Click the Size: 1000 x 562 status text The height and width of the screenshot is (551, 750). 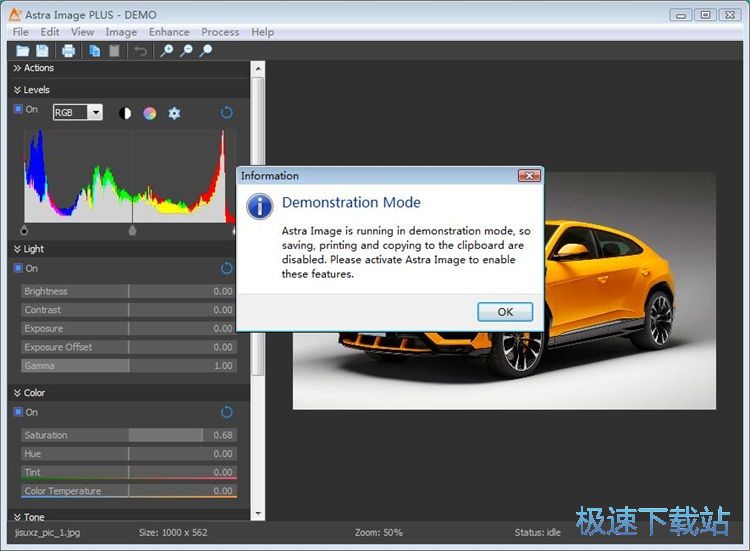[173, 532]
